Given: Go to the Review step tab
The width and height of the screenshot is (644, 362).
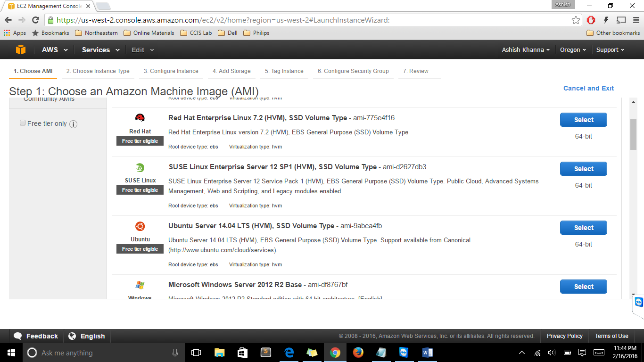Looking at the screenshot, I should click(x=416, y=71).
